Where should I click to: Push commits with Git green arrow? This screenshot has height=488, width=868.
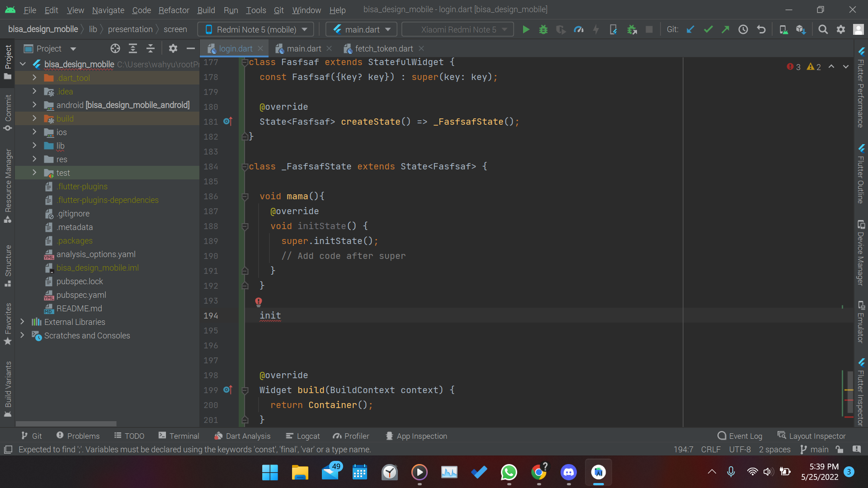click(726, 29)
